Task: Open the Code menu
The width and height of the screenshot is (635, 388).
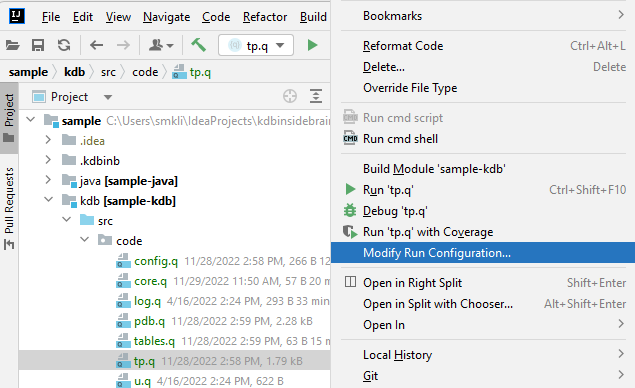Action: coord(216,17)
